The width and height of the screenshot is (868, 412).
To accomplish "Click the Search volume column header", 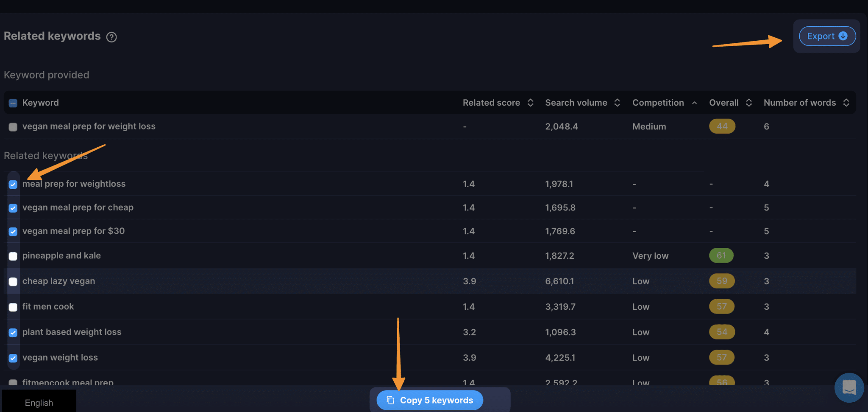I will point(576,103).
